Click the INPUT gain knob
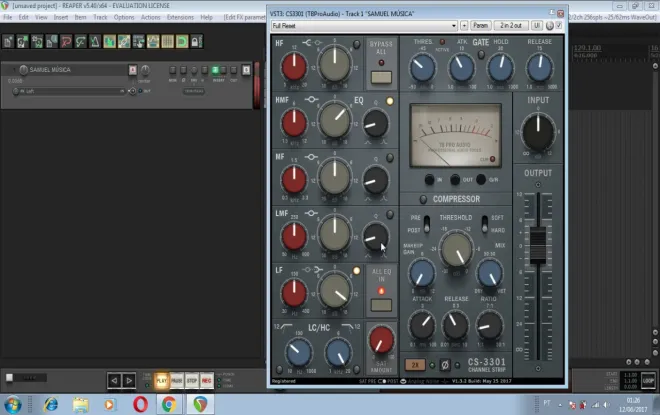660x415 pixels. (x=538, y=132)
